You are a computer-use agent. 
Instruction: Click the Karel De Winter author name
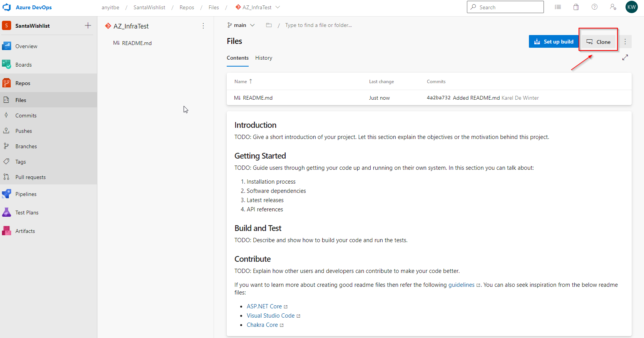click(x=520, y=98)
